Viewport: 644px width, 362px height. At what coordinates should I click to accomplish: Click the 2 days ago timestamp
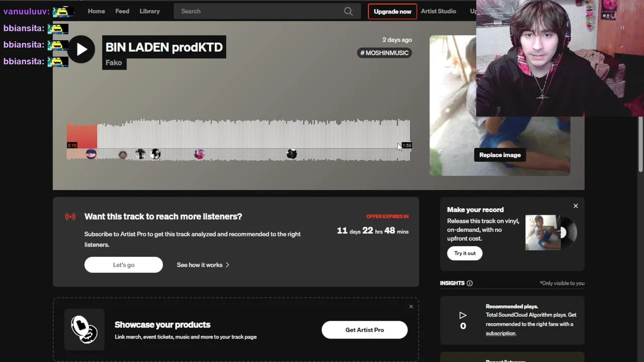tap(397, 40)
